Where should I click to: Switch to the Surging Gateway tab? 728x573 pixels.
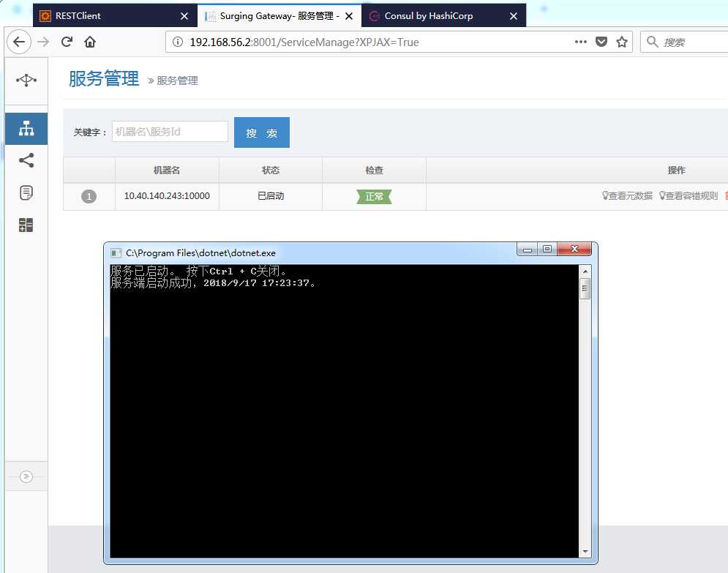point(279,16)
